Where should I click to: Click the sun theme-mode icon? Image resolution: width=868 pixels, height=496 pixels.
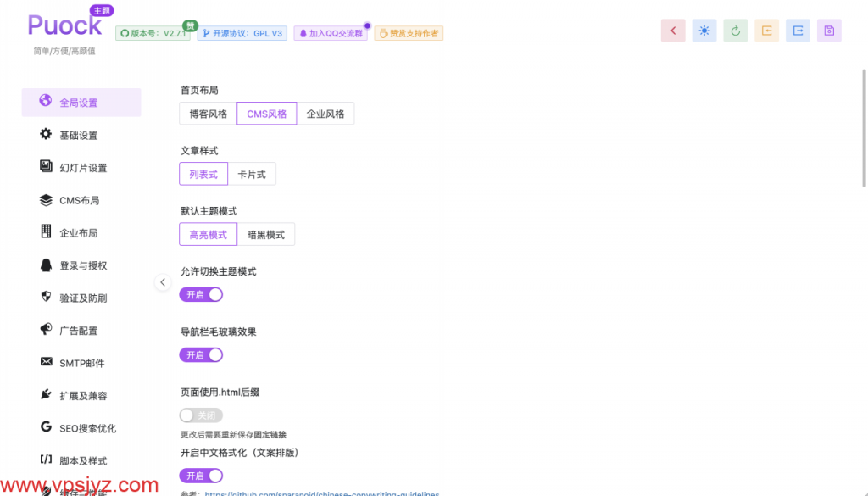pyautogui.click(x=704, y=31)
